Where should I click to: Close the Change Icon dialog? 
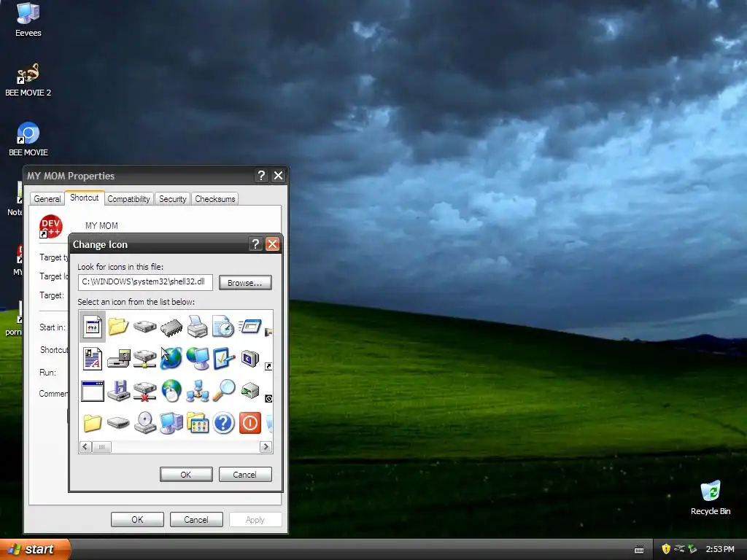click(272, 244)
